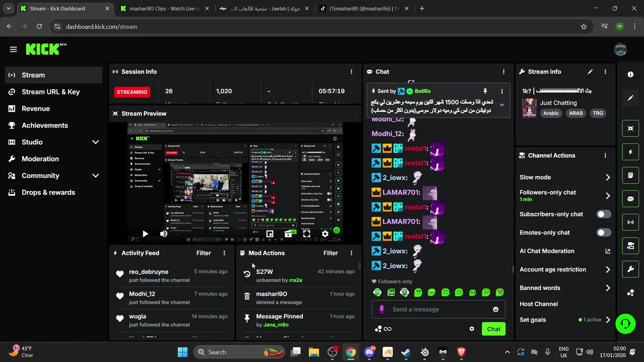Click the wrench rail icon
Viewport: 644px width, 362px height.
click(x=630, y=269)
